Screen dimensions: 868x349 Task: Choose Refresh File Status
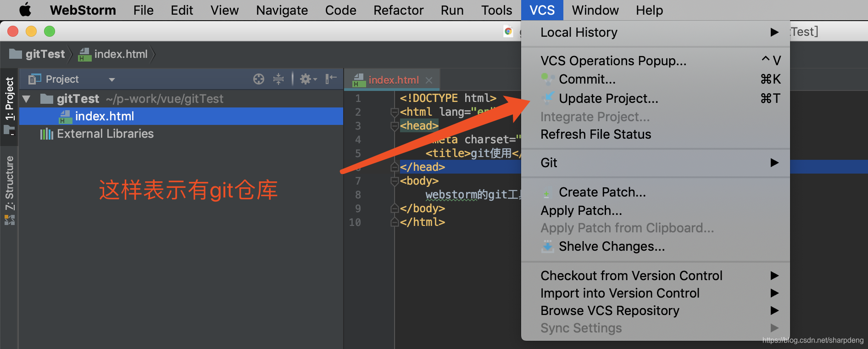tap(656, 134)
